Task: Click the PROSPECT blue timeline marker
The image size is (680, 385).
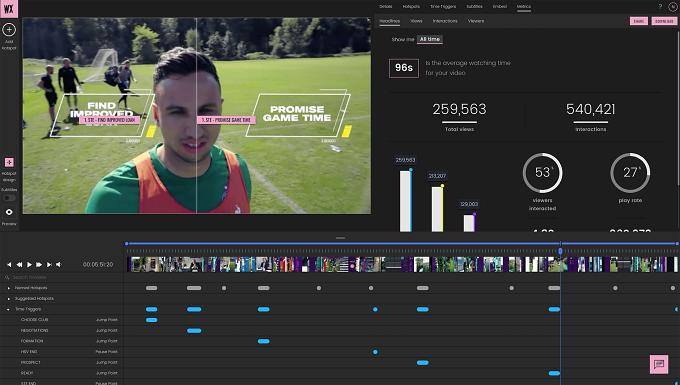Action: pos(423,362)
